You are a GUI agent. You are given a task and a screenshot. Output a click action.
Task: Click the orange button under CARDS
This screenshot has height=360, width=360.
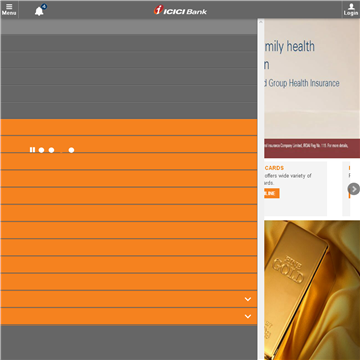coord(272,193)
